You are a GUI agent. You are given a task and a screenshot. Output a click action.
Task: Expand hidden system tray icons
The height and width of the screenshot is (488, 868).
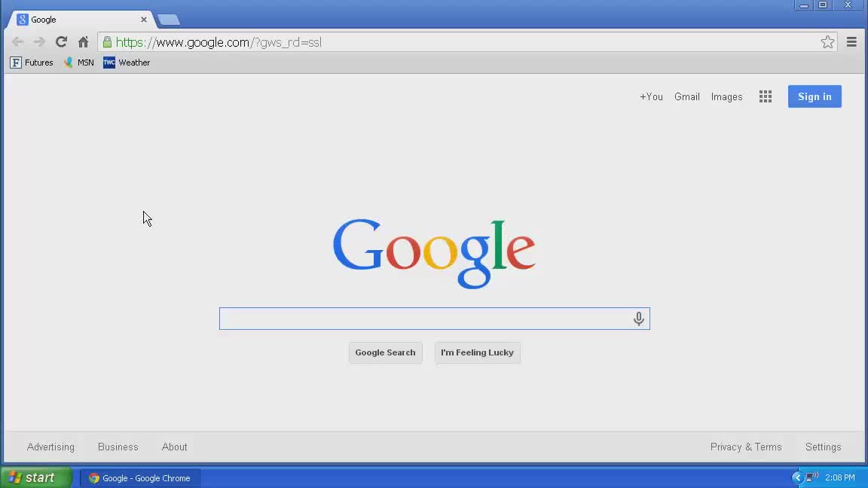click(796, 477)
